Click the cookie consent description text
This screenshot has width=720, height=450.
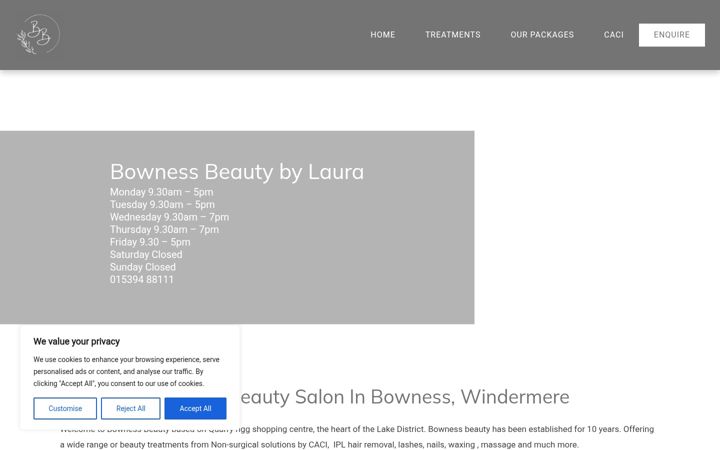pyautogui.click(x=126, y=371)
